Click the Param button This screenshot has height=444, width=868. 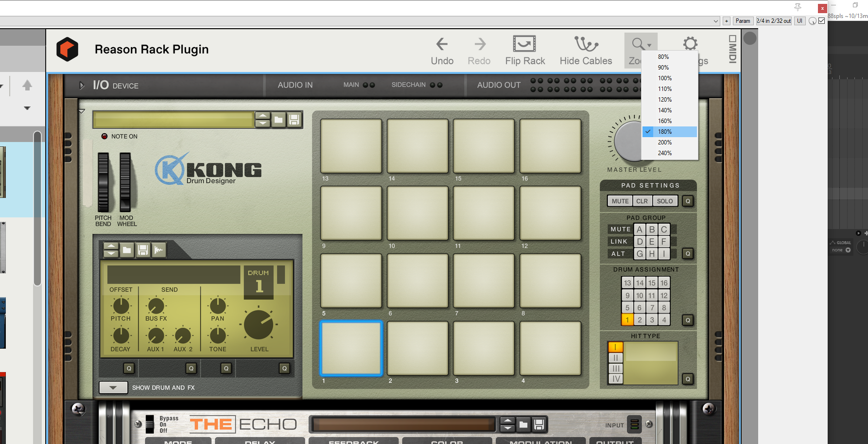click(x=743, y=21)
